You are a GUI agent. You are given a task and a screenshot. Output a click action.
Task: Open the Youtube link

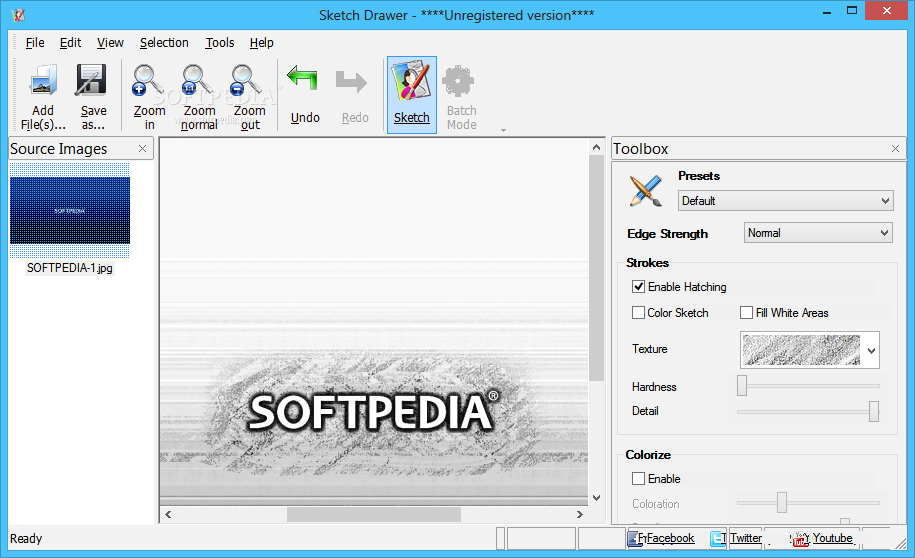click(833, 538)
